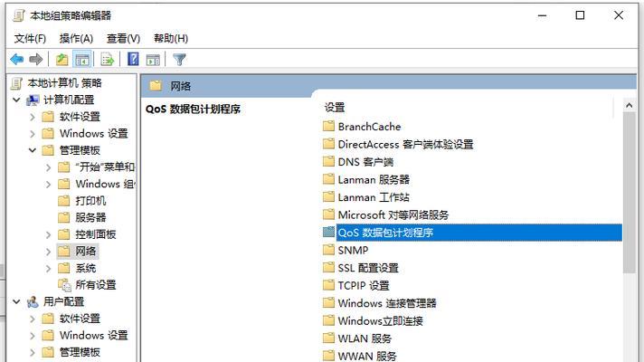The image size is (644, 362).
Task: Click the BranchCache folder icon
Action: point(328,126)
